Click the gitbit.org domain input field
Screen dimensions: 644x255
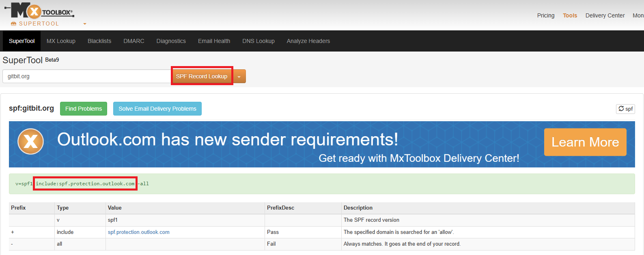[88, 76]
